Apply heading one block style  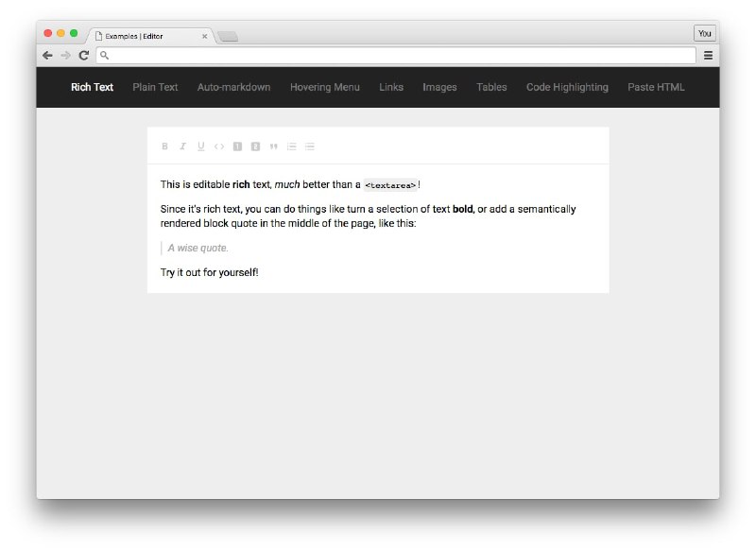coord(237,146)
